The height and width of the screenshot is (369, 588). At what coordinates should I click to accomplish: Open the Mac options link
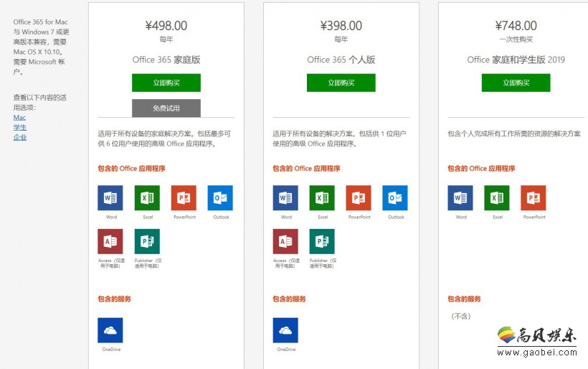[19, 118]
